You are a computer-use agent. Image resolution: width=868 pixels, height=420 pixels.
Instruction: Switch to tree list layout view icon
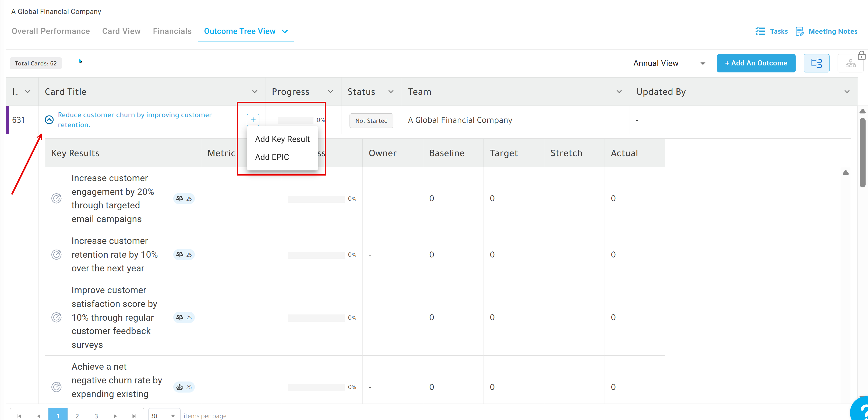[x=816, y=63]
